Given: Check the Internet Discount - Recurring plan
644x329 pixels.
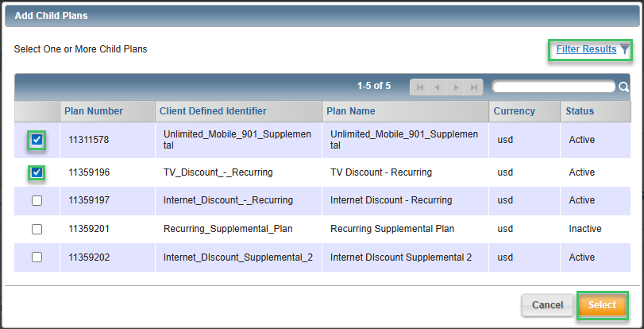Looking at the screenshot, I should coord(37,201).
